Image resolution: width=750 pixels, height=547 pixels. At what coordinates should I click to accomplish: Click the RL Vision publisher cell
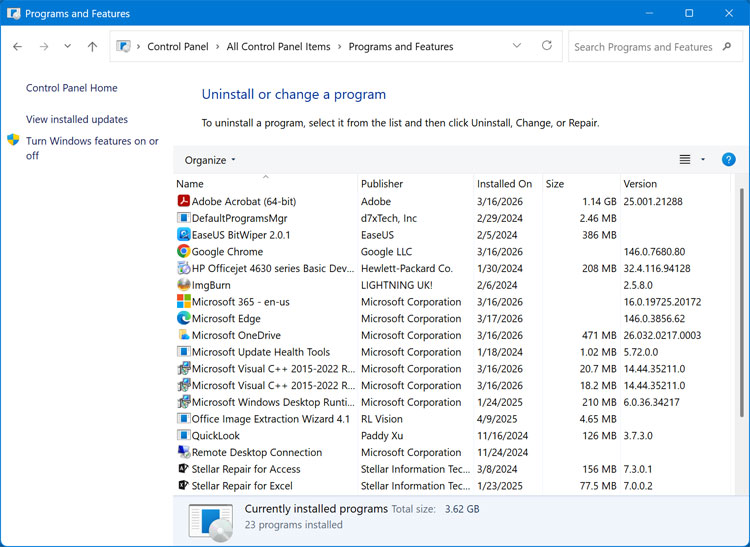[382, 419]
